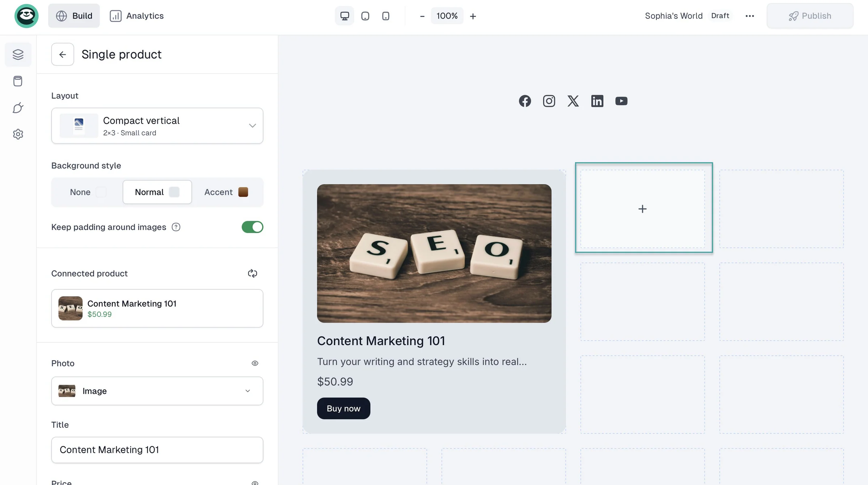Viewport: 868px width, 485px height.
Task: Switch to desktop preview mode
Action: (x=344, y=16)
